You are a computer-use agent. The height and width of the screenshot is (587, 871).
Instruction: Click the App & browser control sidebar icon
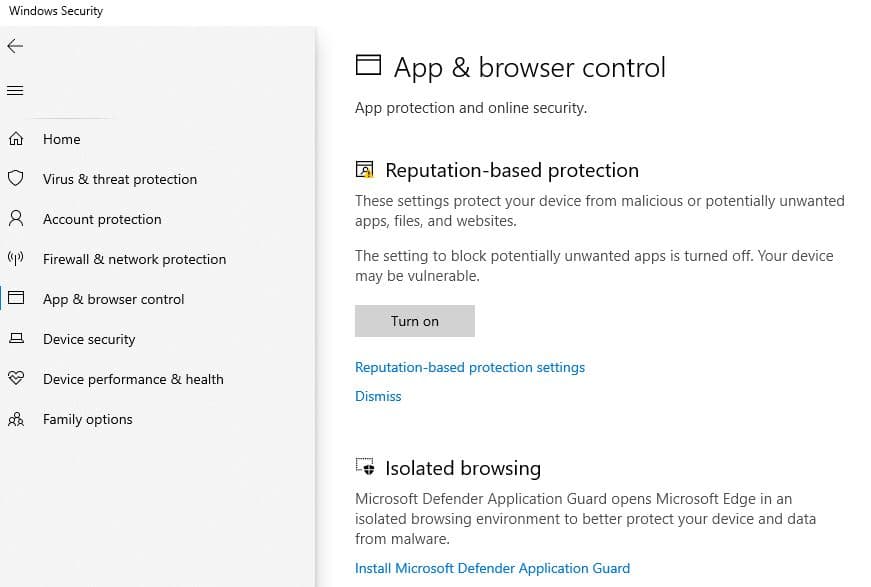tap(15, 299)
